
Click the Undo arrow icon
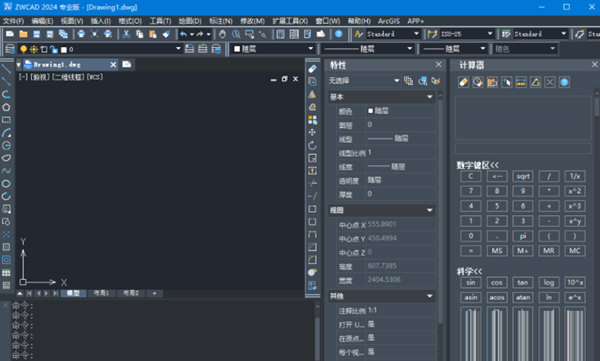coord(184,34)
